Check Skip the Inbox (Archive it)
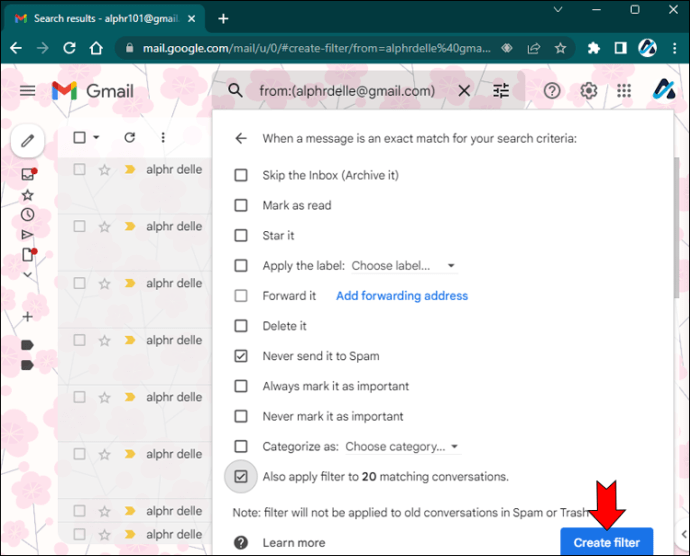The image size is (690, 556). 241,175
